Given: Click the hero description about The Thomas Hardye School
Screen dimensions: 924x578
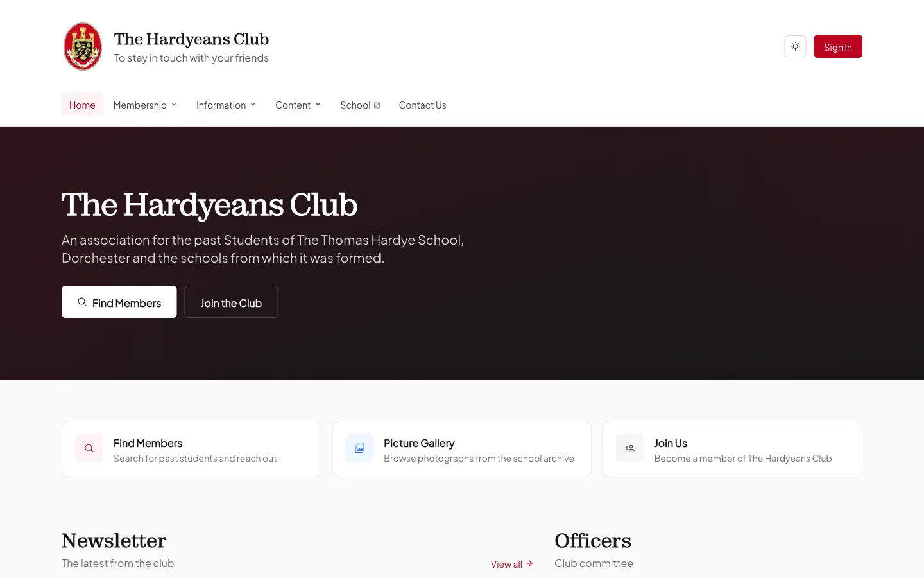Looking at the screenshot, I should pos(263,249).
